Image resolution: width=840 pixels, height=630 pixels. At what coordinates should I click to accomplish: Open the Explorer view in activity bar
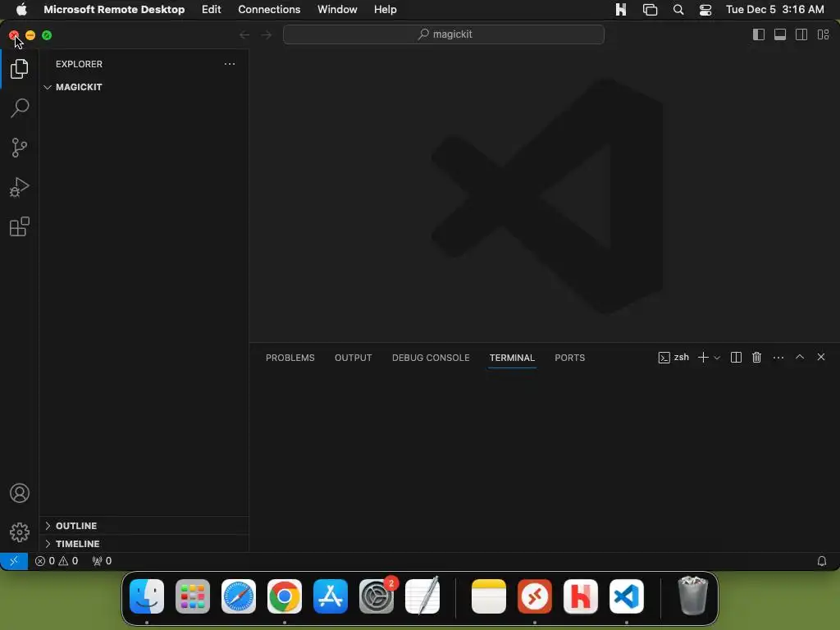pyautogui.click(x=20, y=69)
